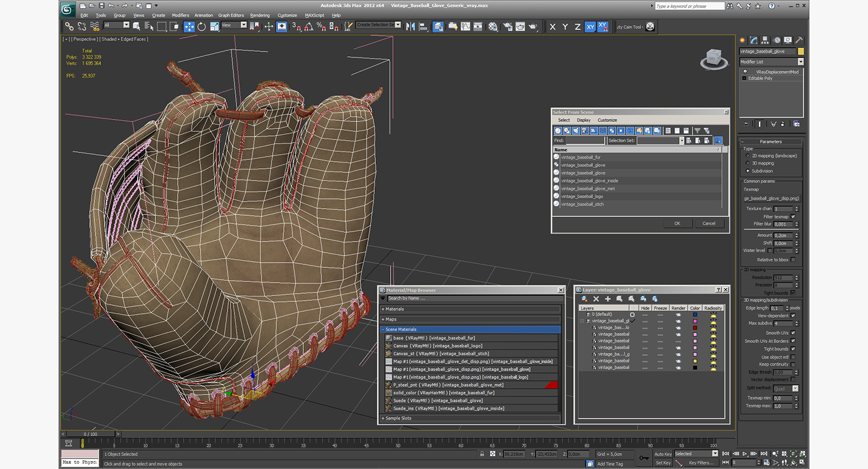The width and height of the screenshot is (868, 469).
Task: Click the Mirror tool icon
Action: [411, 26]
